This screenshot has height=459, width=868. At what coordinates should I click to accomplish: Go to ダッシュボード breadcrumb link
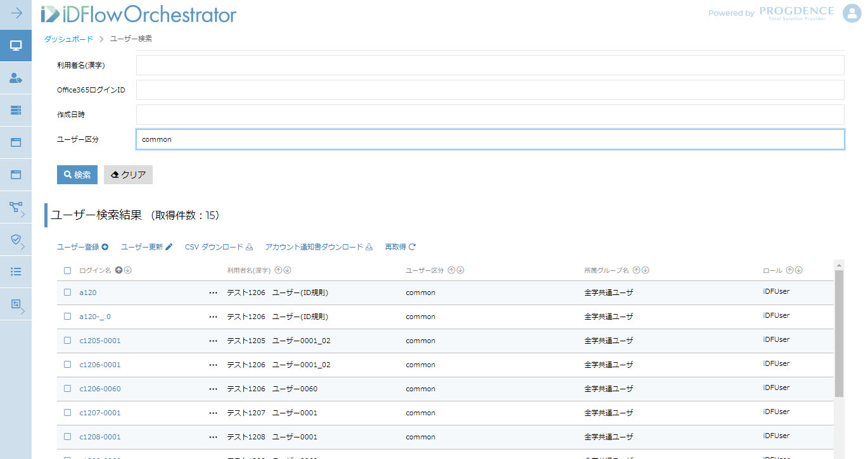(x=68, y=39)
